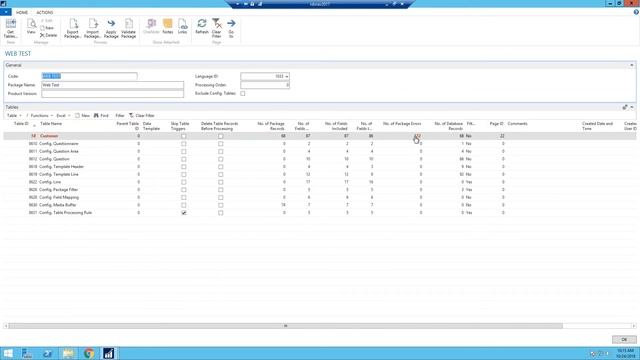Viewport: 640px width, 360px height.
Task: Open No. of Package Records for Config. Media Buffer
Action: (x=283, y=205)
